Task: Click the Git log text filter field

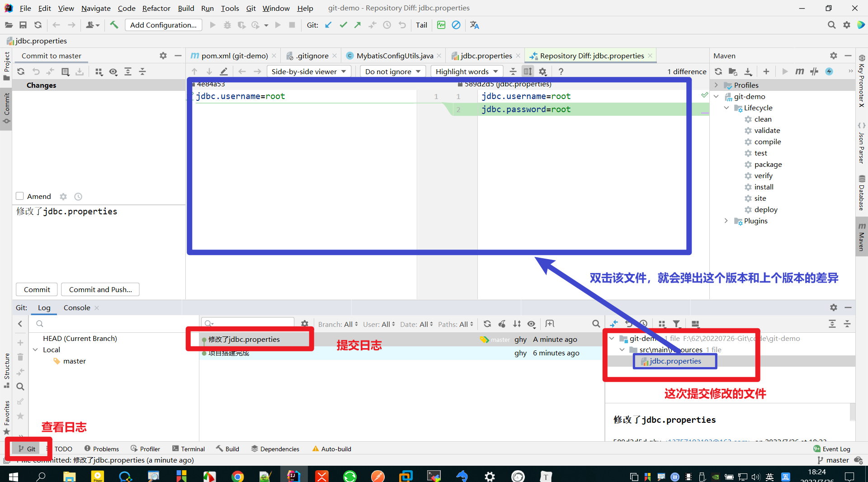Action: [248, 323]
